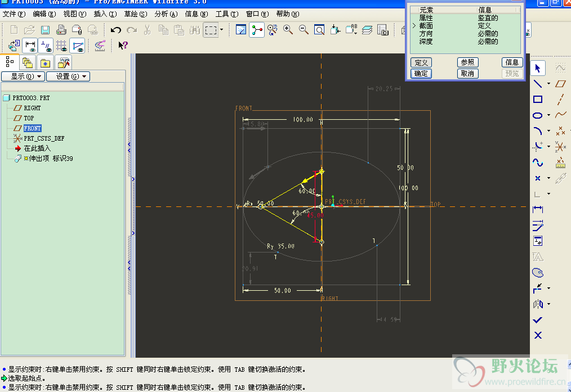Open the sketch Palette tool
The height and width of the screenshot is (392, 571).
pos(538,272)
